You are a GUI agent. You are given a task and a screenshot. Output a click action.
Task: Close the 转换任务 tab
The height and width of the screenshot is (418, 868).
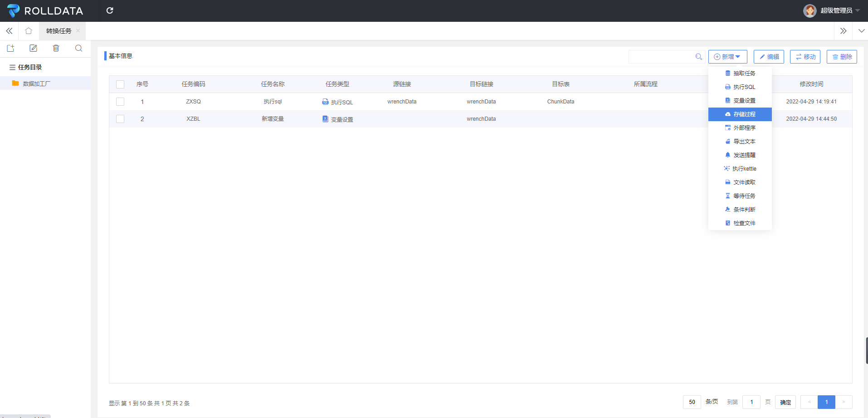[78, 31]
